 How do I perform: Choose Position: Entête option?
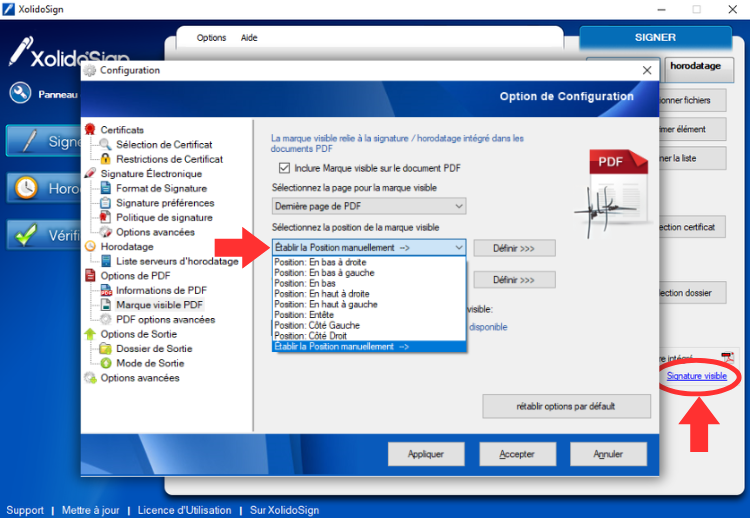[369, 315]
